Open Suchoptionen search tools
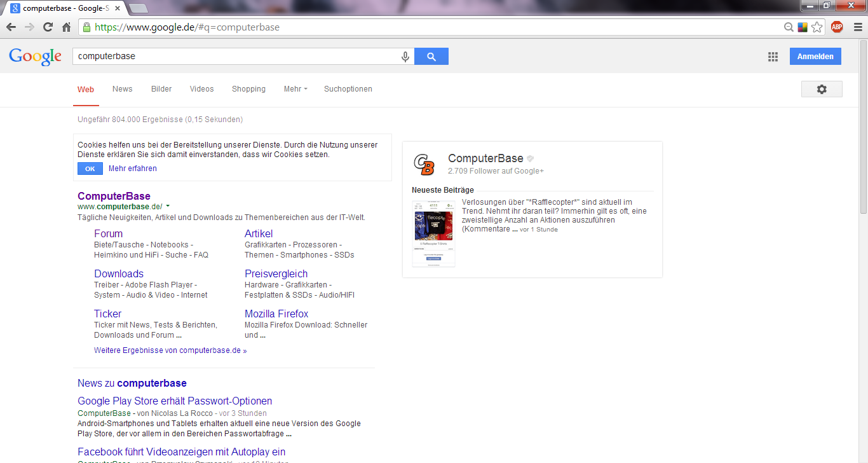The height and width of the screenshot is (463, 868). [x=348, y=89]
